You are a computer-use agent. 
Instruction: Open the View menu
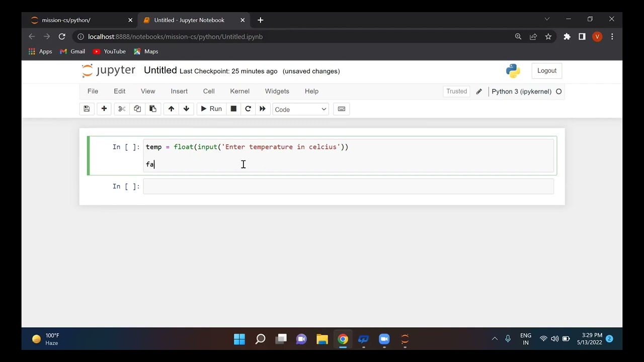click(x=148, y=92)
